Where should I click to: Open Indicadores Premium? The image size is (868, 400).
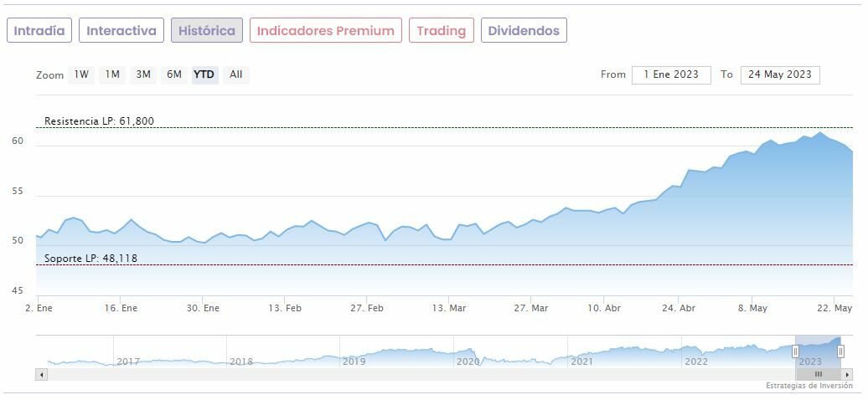pyautogui.click(x=325, y=31)
